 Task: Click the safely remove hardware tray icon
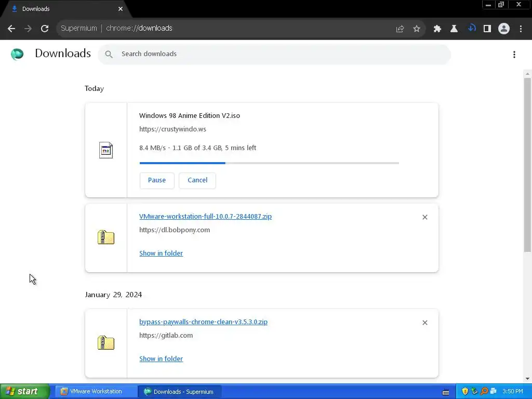475,392
